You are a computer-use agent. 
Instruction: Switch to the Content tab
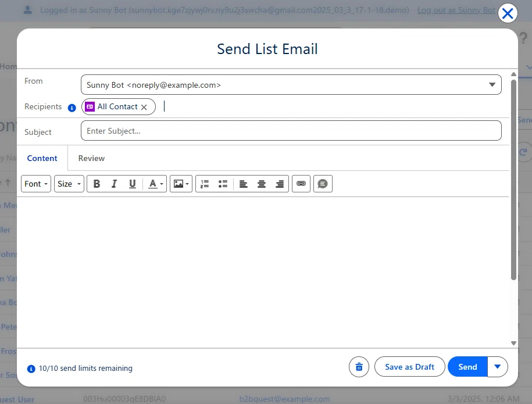click(42, 159)
